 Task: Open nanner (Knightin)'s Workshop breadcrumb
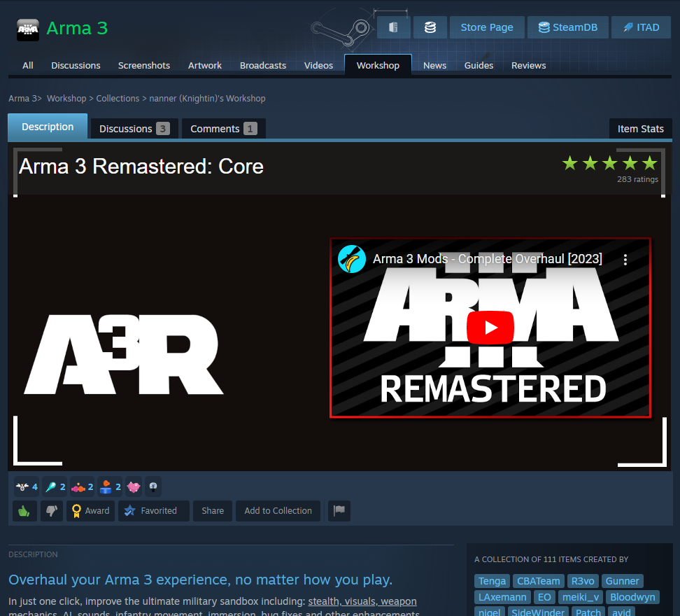coord(207,99)
